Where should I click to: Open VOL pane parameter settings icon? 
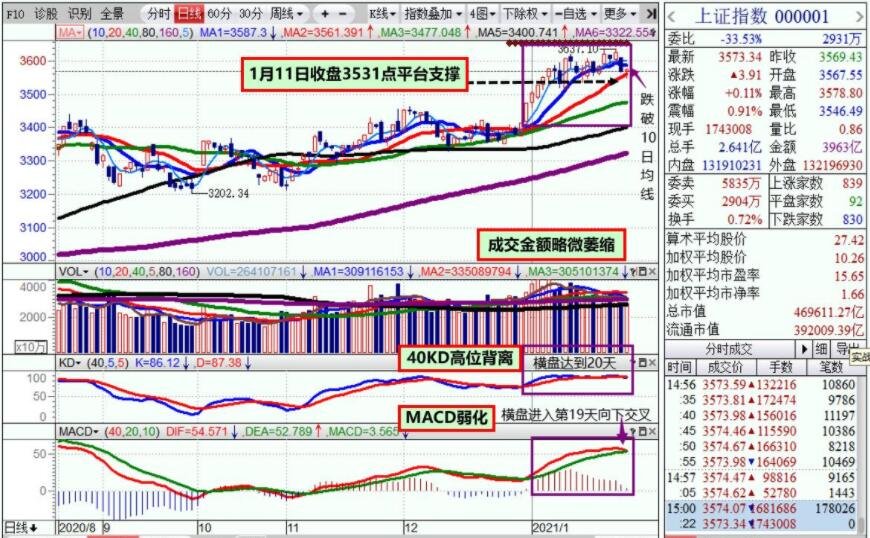633,272
